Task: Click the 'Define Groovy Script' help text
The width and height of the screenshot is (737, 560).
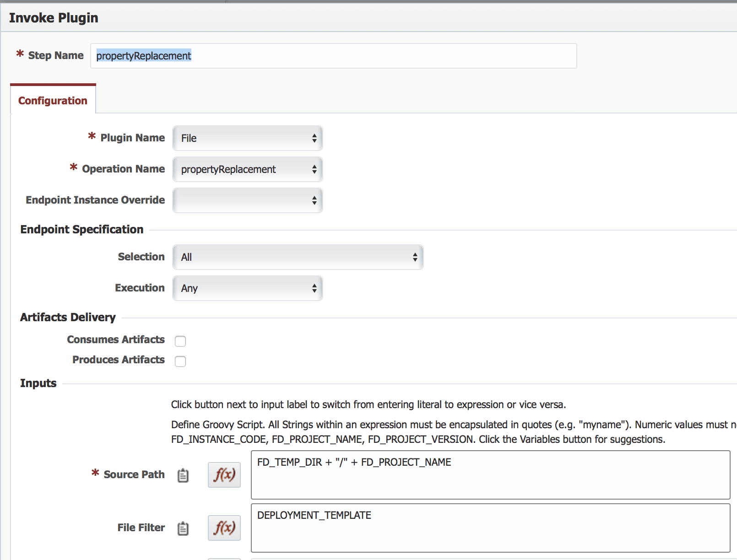Action: point(454,425)
